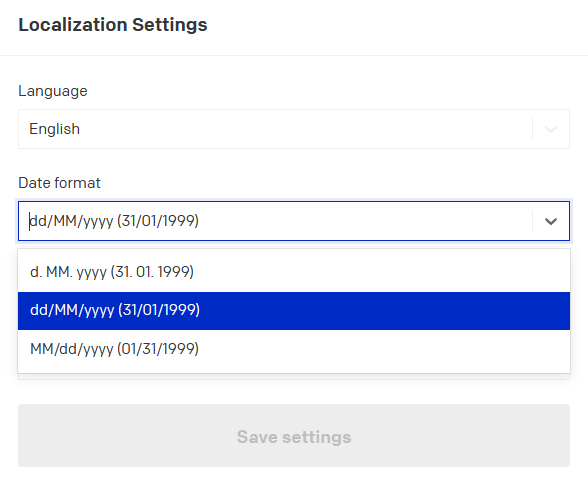Expand the Language dropdown chevron

550,129
